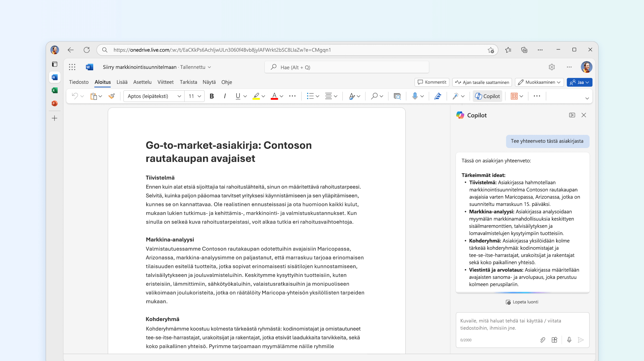
Task: Click the Find magnifier icon in ribbon
Action: pos(374,96)
